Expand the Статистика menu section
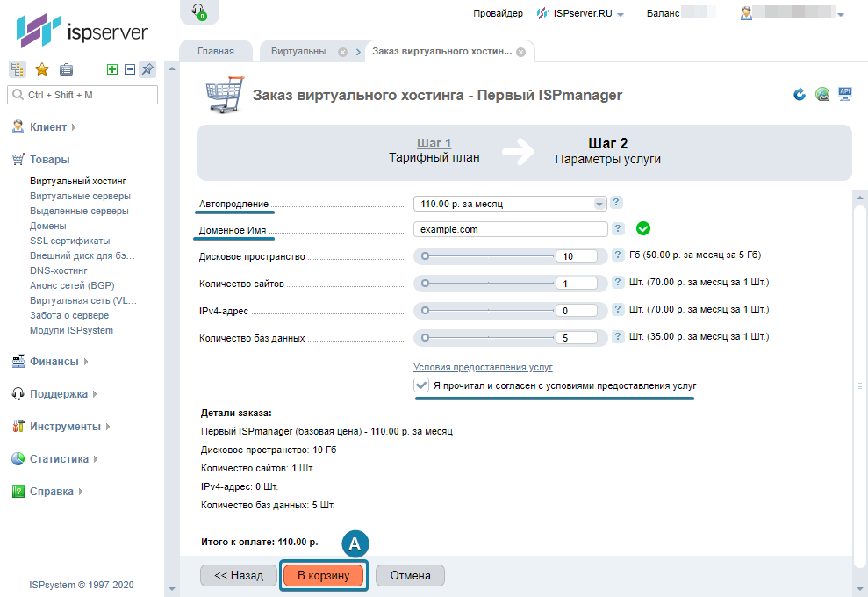The image size is (868, 597). [96, 459]
